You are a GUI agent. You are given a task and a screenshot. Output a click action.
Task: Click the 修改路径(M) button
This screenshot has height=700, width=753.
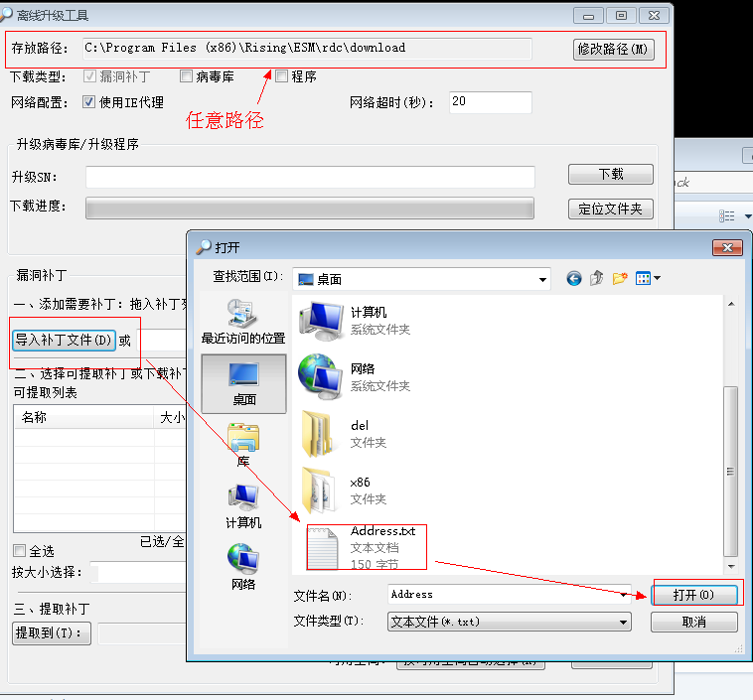pyautogui.click(x=613, y=50)
